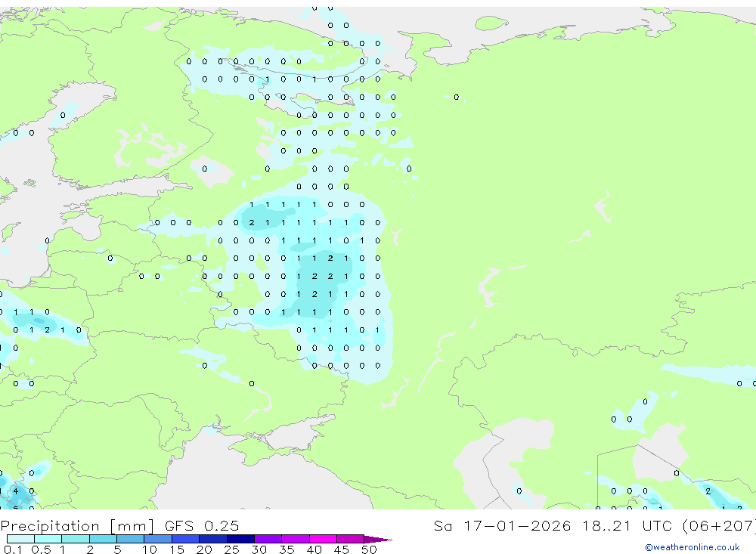Viewport: 756px width, 554px height.
Task: Click the '(06+207)' forecast run label
Action: [717, 526]
